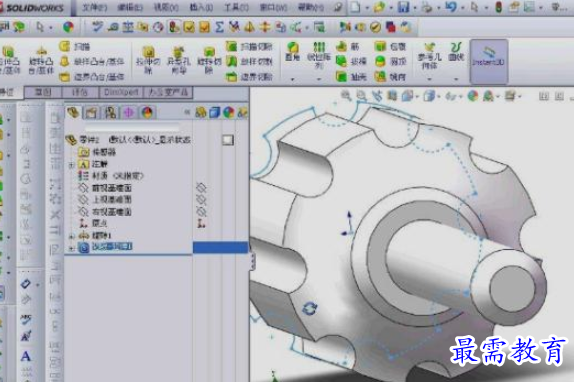Open the dropdown arrow beside New document

(367, 8)
